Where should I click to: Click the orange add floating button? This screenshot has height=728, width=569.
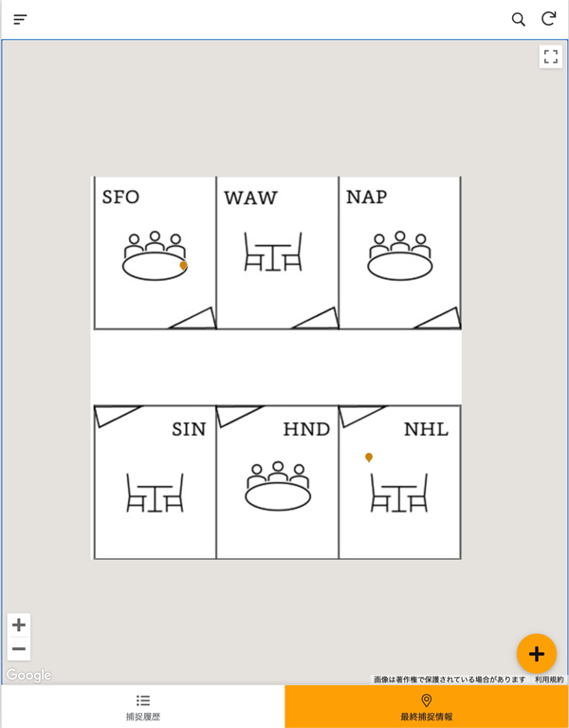tap(537, 654)
